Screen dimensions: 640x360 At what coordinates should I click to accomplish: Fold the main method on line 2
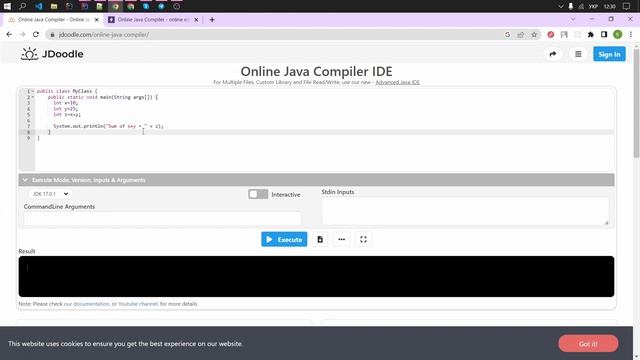[33, 97]
